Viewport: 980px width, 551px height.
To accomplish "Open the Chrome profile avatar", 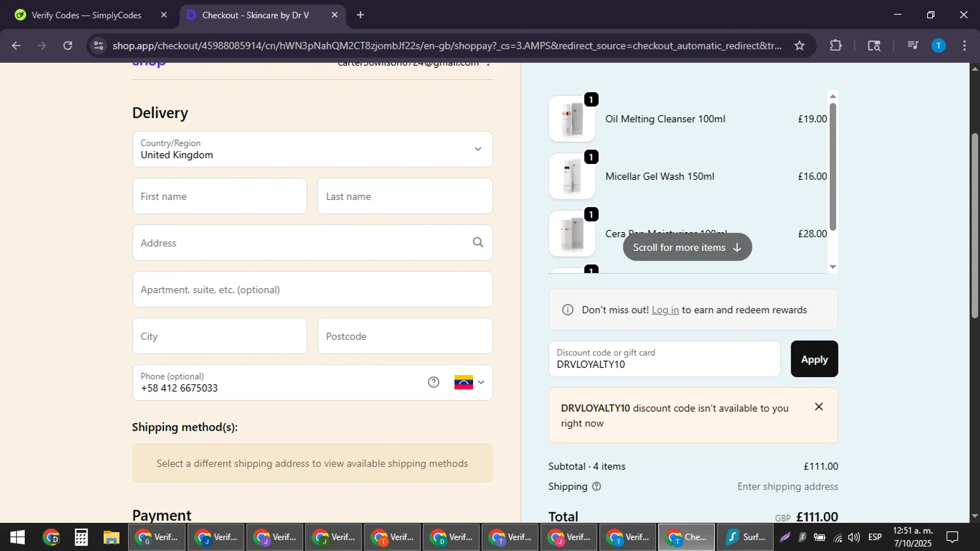I will [x=938, y=46].
